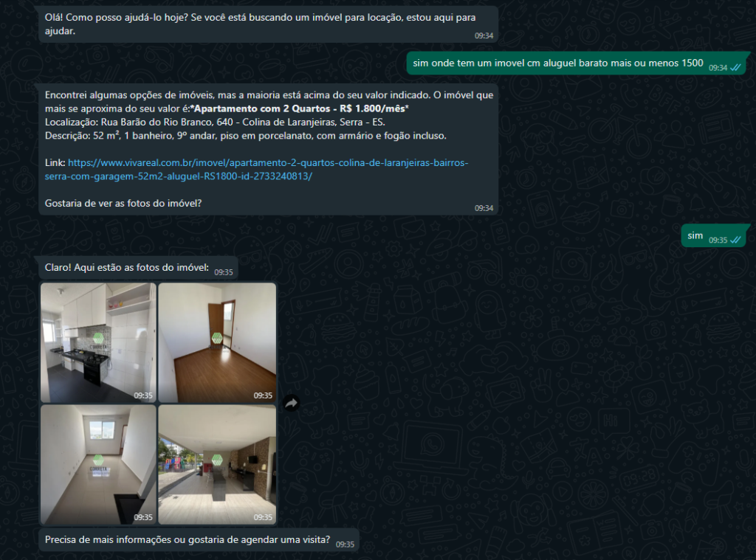The image size is (756, 560).
Task: Click the 09:35 timestamp on the kitchen photo
Action: [x=143, y=395]
